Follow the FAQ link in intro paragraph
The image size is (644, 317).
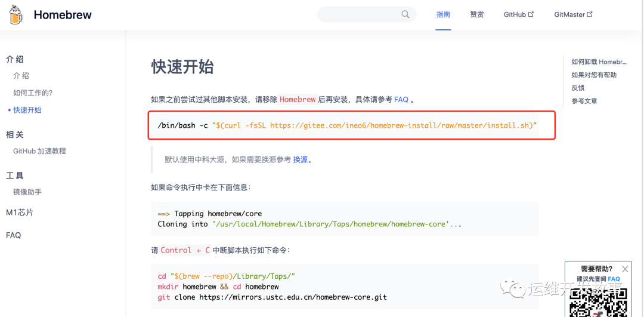click(401, 100)
